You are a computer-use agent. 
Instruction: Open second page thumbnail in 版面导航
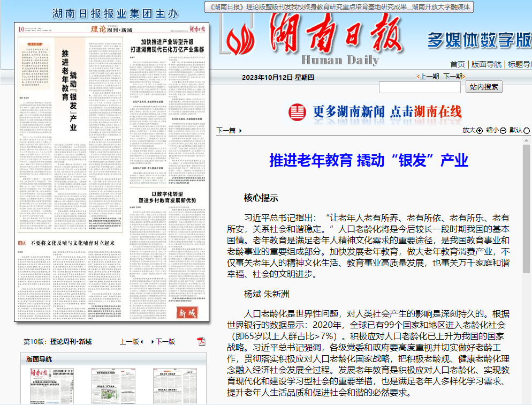tap(113, 386)
